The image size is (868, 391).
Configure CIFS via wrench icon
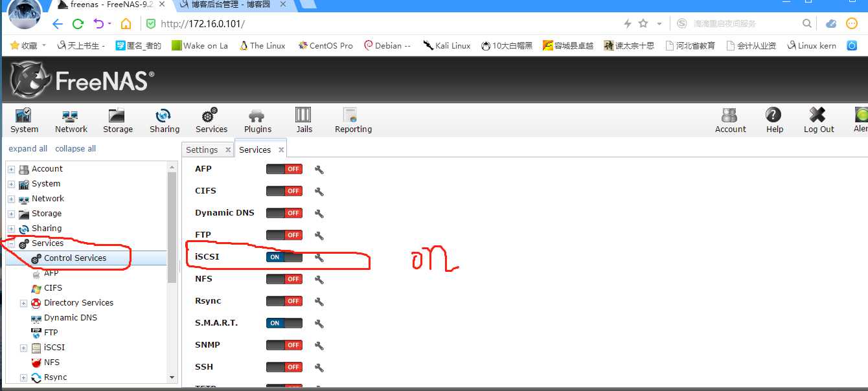click(319, 192)
